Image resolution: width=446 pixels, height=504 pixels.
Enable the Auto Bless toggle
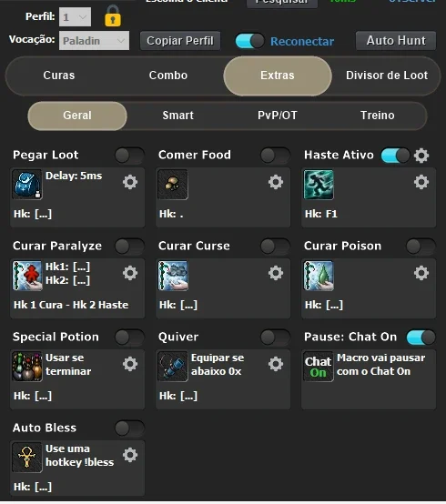129,428
